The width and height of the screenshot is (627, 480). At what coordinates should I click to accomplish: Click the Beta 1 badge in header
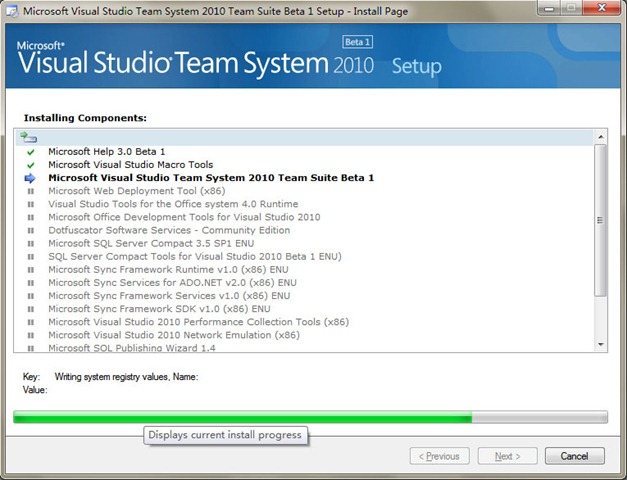(357, 42)
